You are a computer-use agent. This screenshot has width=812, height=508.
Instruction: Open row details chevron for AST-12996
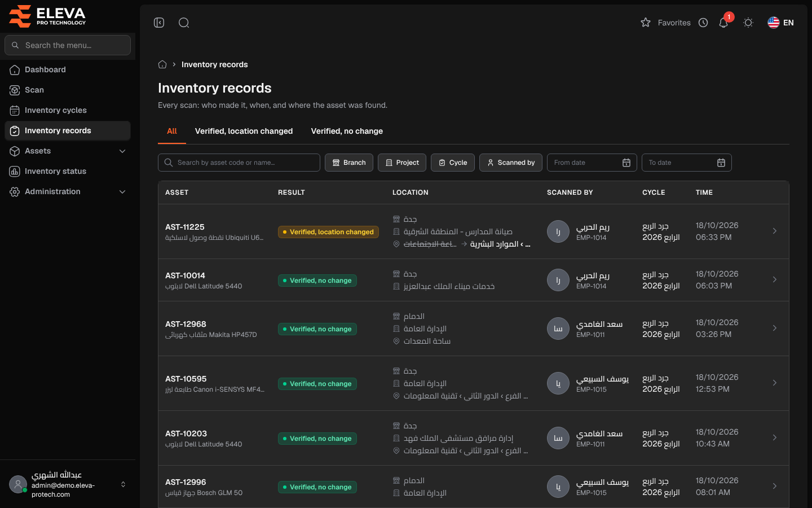775,486
